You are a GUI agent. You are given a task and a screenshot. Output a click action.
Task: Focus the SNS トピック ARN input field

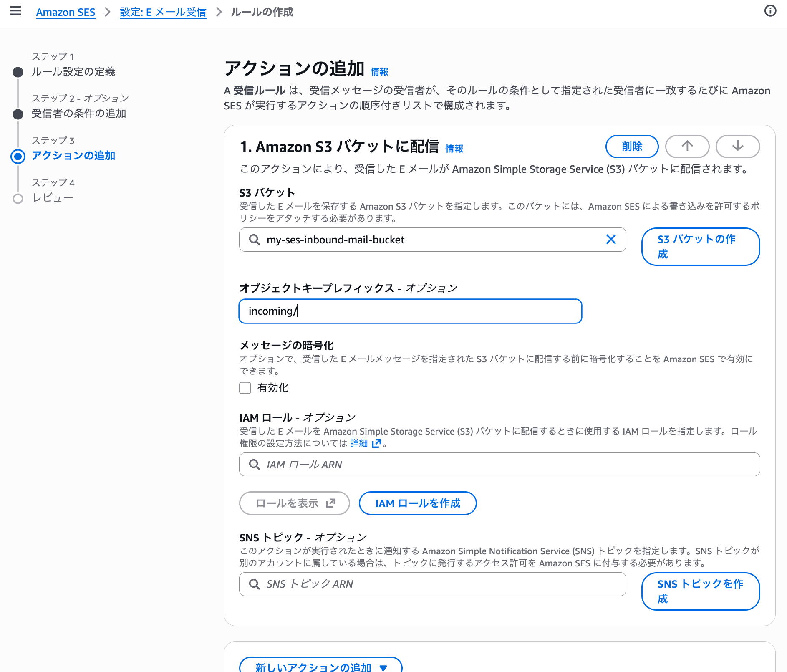432,584
